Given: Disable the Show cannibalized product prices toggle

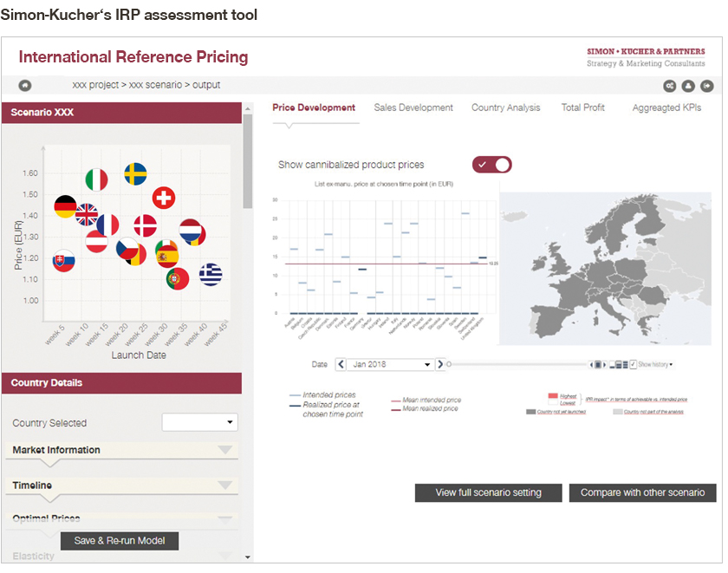Looking at the screenshot, I should (491, 165).
